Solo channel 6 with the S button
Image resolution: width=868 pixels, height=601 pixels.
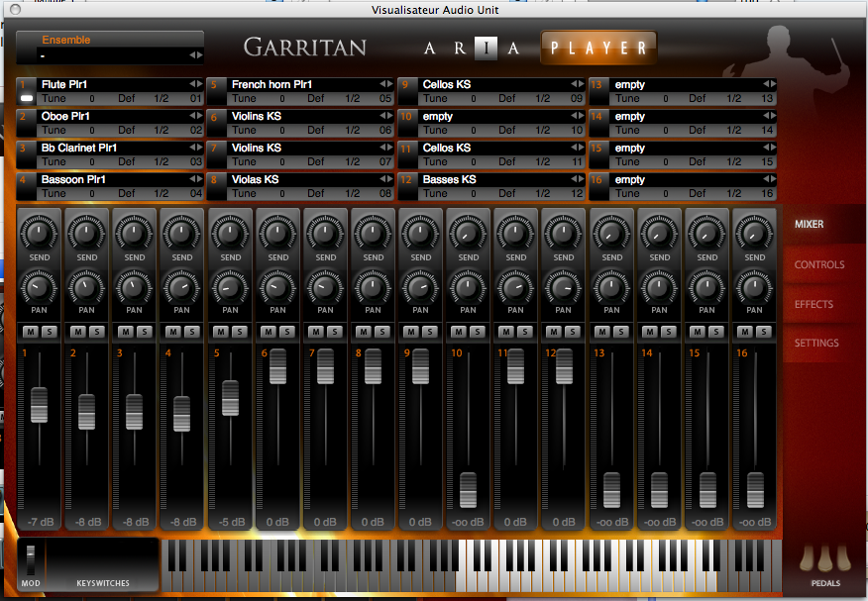[287, 332]
